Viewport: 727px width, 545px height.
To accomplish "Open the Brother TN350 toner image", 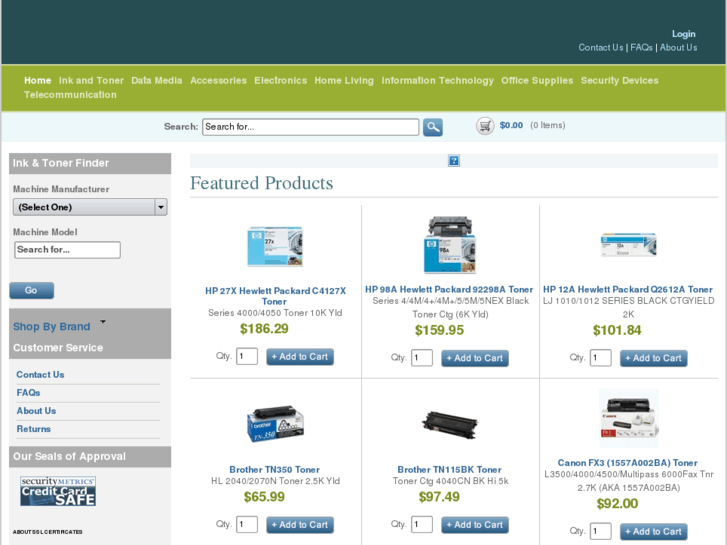I will point(275,423).
